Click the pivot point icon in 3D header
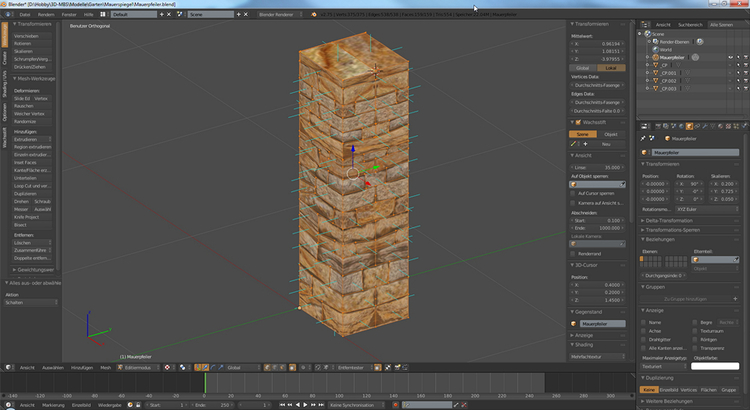The image size is (750, 410). click(183, 367)
